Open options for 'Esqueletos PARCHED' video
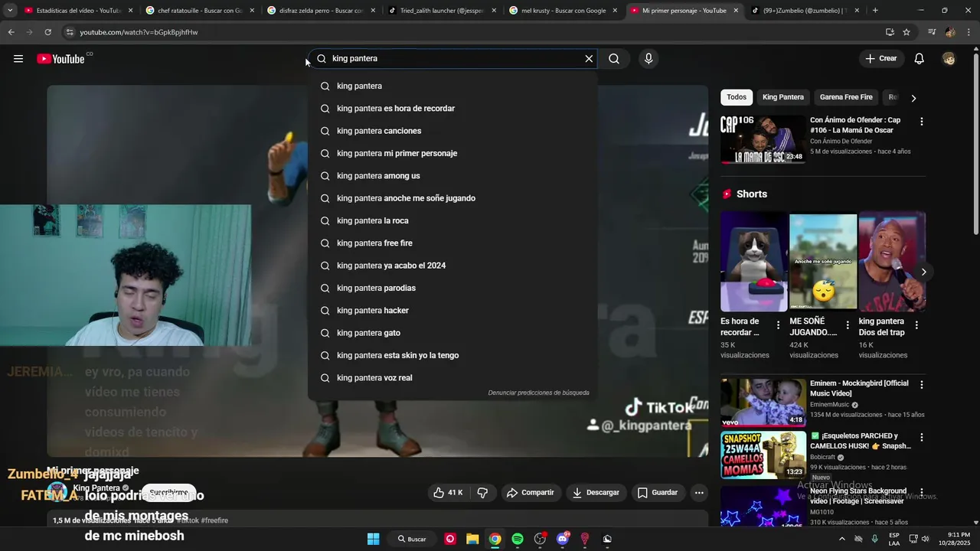The image size is (980, 551). (x=921, y=438)
